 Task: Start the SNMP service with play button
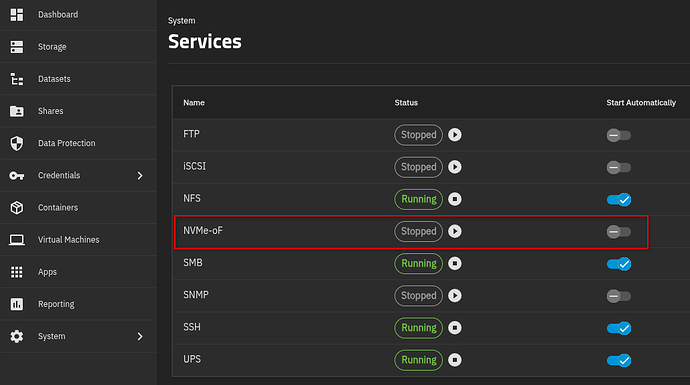455,295
